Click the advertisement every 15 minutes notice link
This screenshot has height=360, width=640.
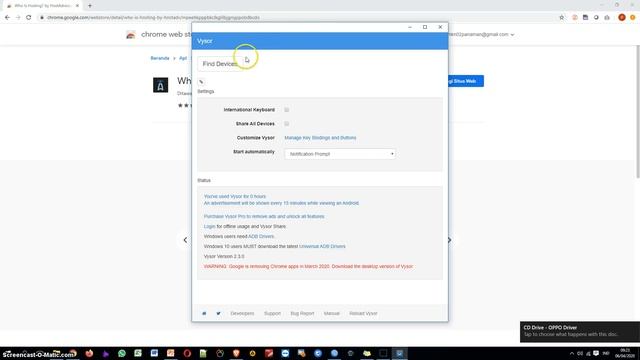(281, 203)
